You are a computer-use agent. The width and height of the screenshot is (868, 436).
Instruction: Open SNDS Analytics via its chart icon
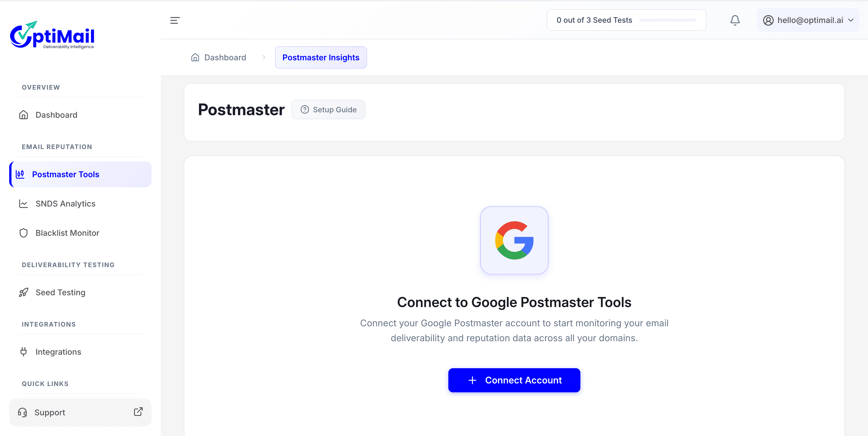(23, 204)
